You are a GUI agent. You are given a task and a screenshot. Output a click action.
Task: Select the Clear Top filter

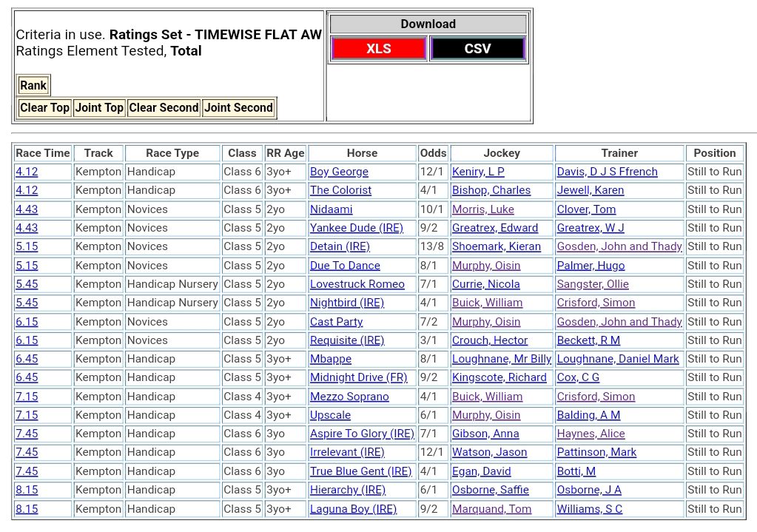point(44,108)
